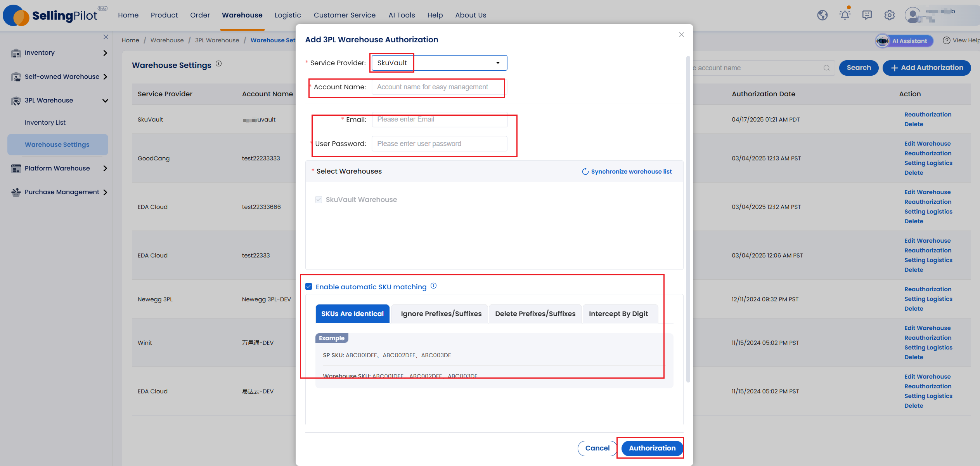This screenshot has width=980, height=466.
Task: Click the AI Assistant button label
Action: (909, 41)
